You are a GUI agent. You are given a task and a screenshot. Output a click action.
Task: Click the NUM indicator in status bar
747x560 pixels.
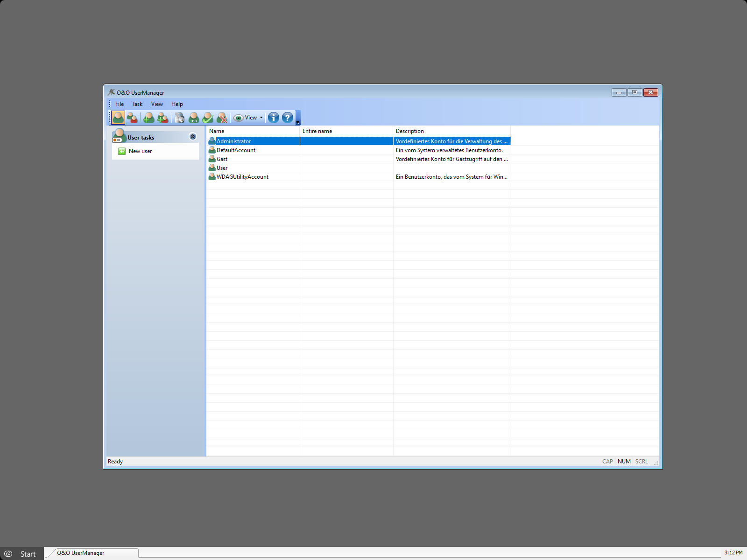[x=624, y=462]
